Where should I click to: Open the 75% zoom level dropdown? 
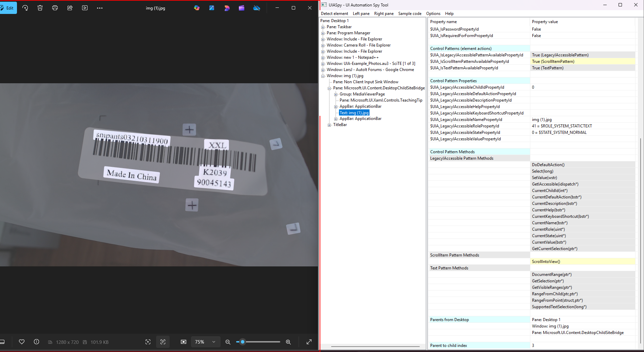pyautogui.click(x=205, y=342)
